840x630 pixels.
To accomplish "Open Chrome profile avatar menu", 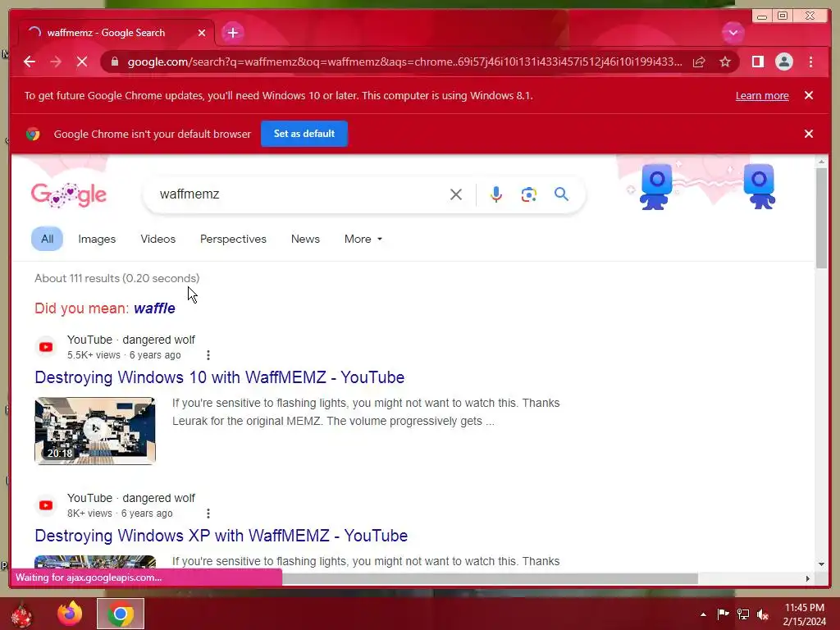I will click(x=783, y=62).
